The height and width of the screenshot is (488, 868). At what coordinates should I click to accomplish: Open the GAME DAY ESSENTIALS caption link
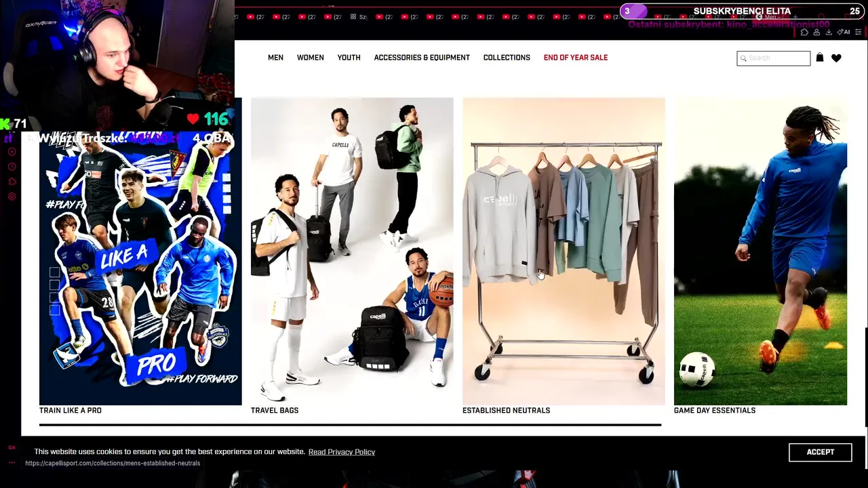click(x=715, y=411)
